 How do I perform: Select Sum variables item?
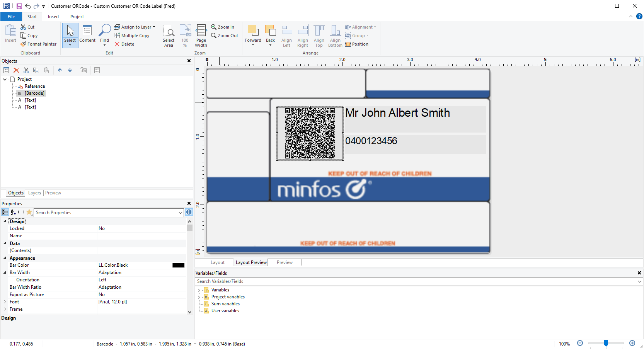click(x=225, y=304)
